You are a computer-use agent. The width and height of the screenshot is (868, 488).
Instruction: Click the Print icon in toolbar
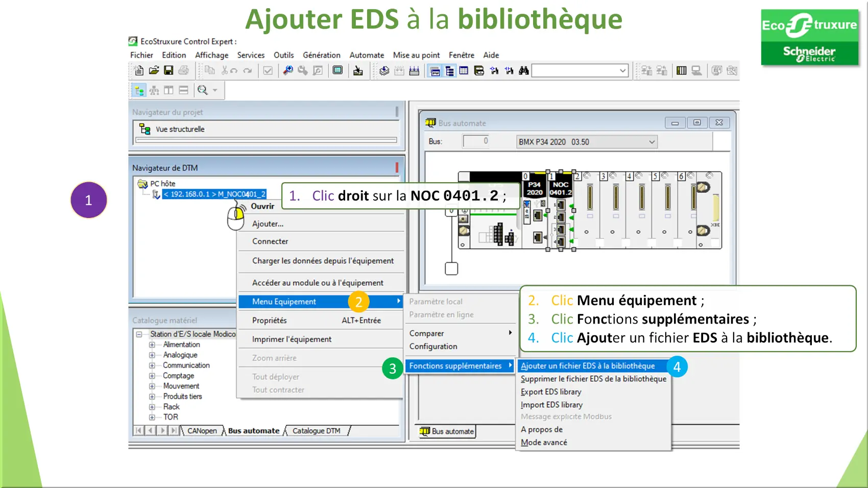[184, 70]
